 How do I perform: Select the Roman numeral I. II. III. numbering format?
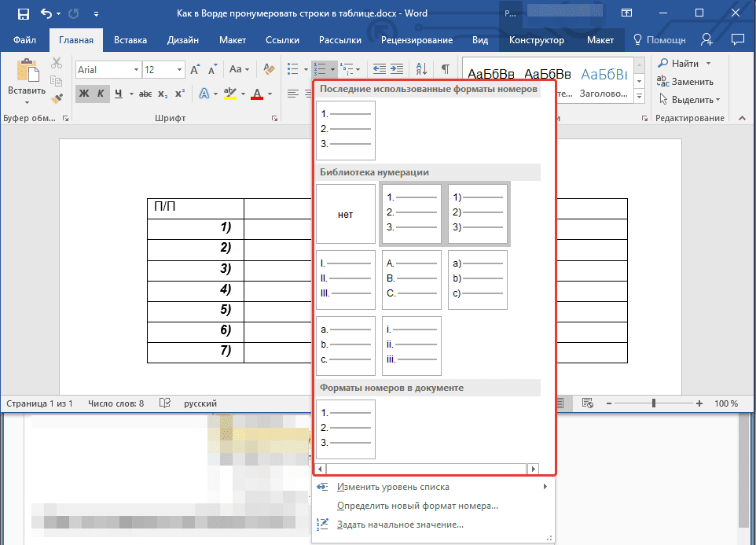(346, 280)
